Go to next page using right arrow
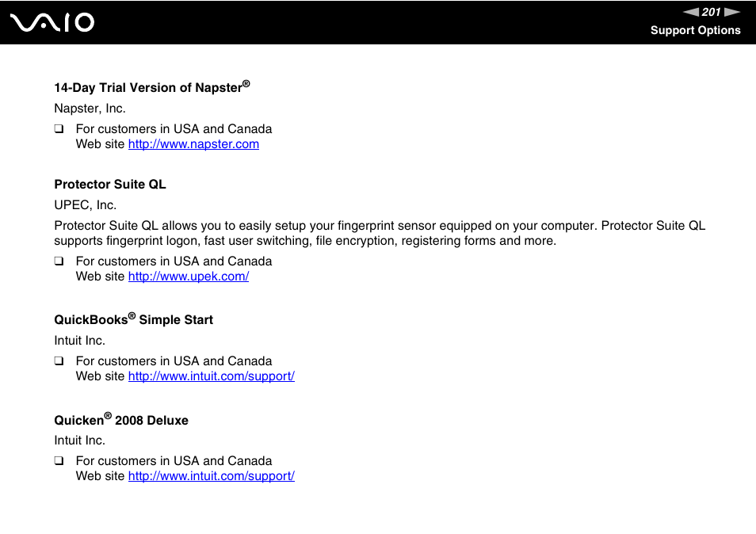 pyautogui.click(x=732, y=12)
